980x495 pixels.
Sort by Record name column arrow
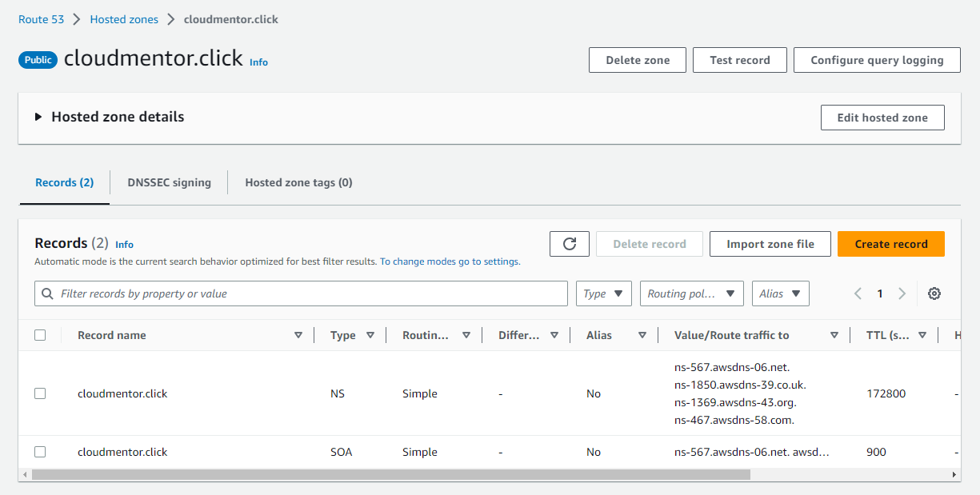click(298, 335)
